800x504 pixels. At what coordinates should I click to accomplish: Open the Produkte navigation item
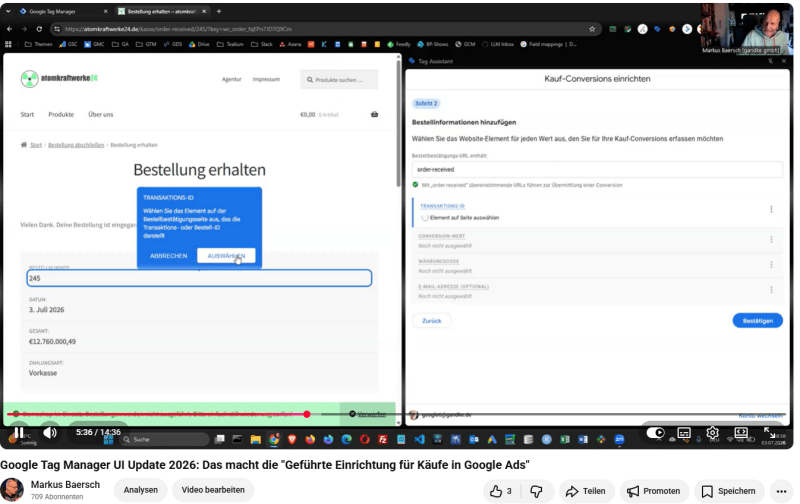[x=61, y=114]
